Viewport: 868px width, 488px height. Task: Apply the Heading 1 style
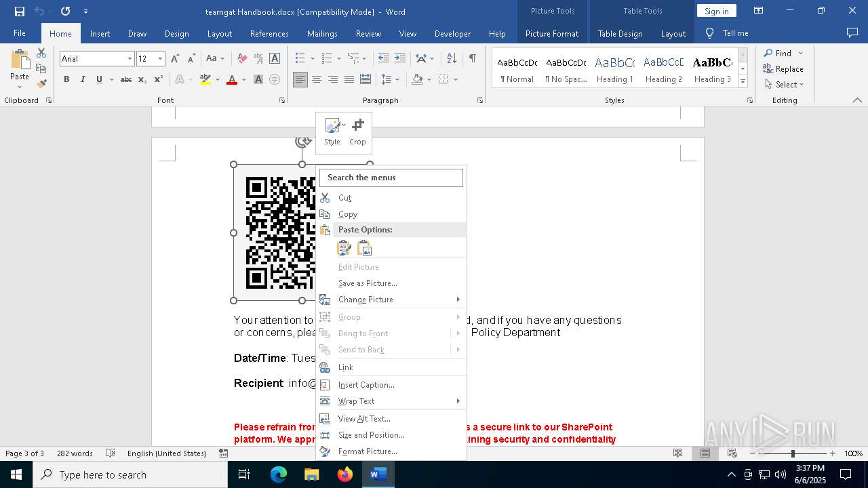(615, 68)
